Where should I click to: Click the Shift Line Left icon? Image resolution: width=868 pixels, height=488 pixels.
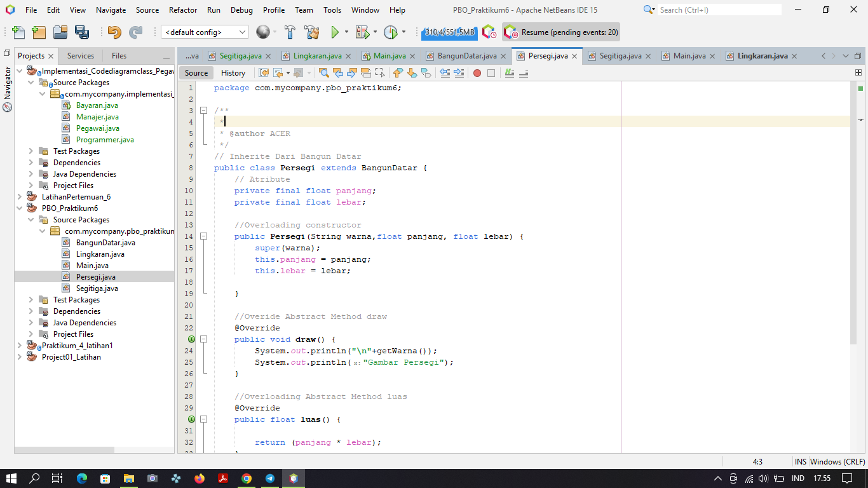[445, 73]
